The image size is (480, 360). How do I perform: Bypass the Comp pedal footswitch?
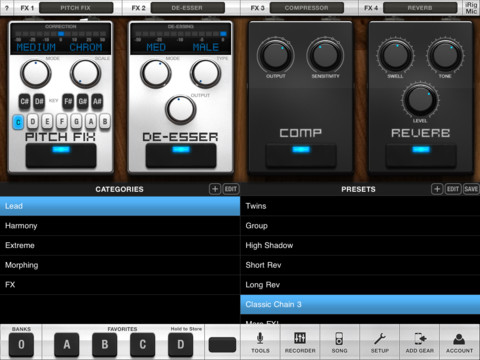[x=301, y=155]
